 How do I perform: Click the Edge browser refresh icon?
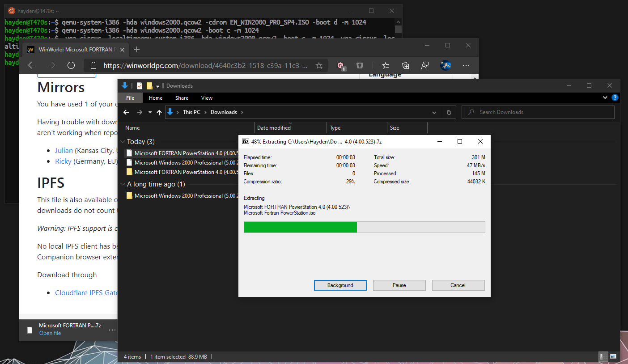(71, 65)
